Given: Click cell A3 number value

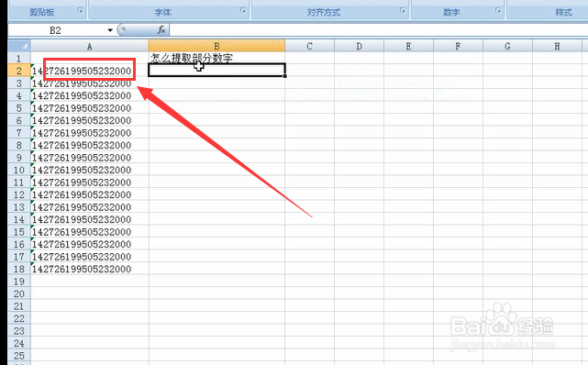Looking at the screenshot, I should 89,83.
